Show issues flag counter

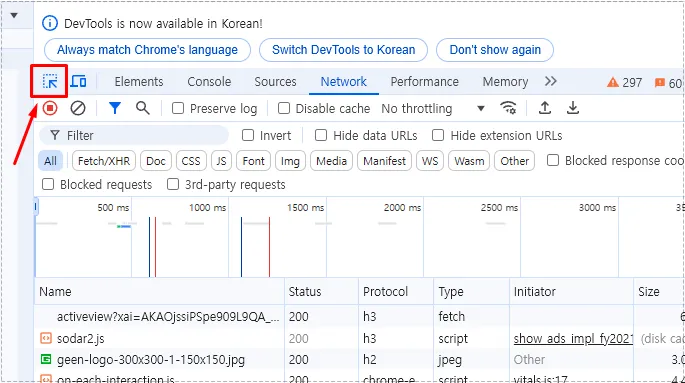click(x=668, y=83)
